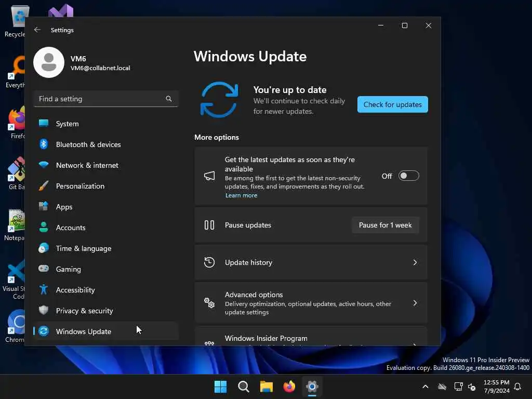Select the Firefox desktop shortcut
The image size is (532, 399).
[x=17, y=123]
